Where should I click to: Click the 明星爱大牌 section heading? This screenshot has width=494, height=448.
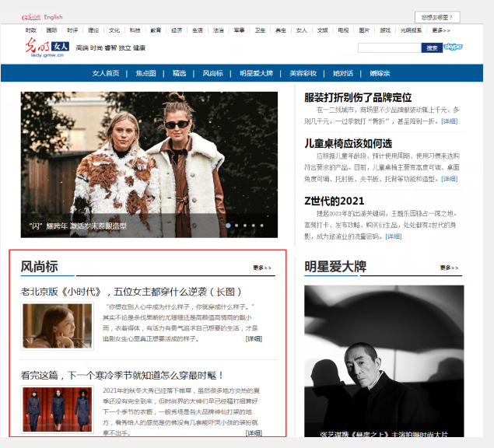(x=335, y=267)
